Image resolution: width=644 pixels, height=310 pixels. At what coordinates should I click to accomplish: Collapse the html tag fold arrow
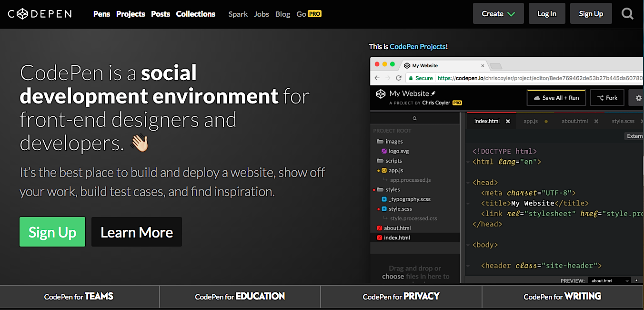[468, 162]
